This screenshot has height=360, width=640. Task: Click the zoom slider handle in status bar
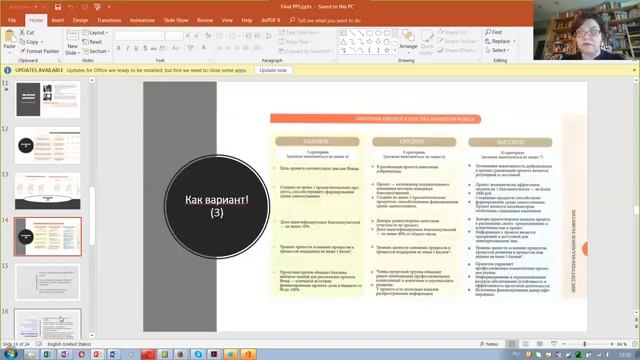[x=584, y=344]
